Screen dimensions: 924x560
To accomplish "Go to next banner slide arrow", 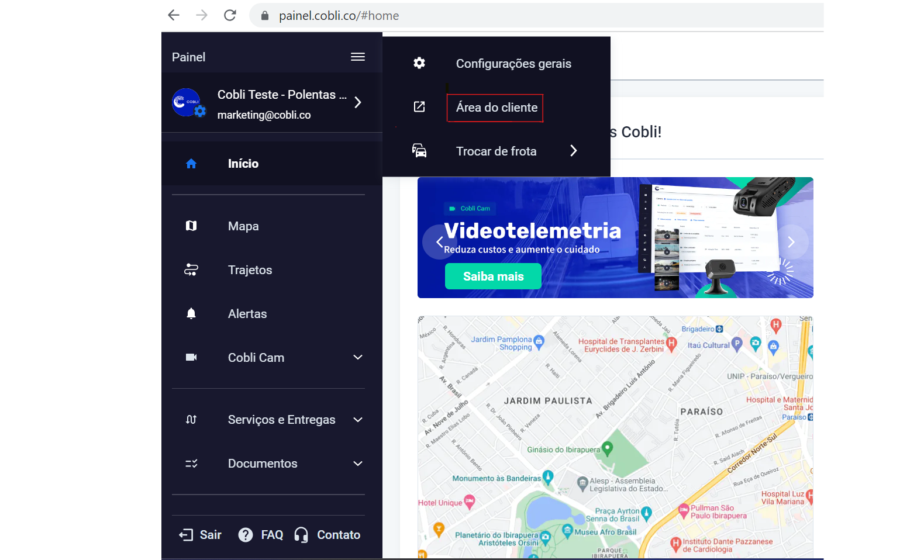I will (x=791, y=242).
